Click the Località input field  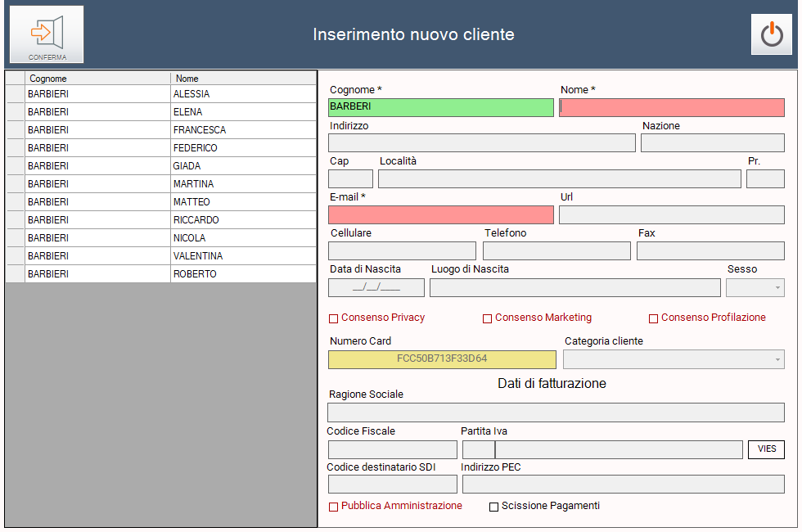coord(560,178)
